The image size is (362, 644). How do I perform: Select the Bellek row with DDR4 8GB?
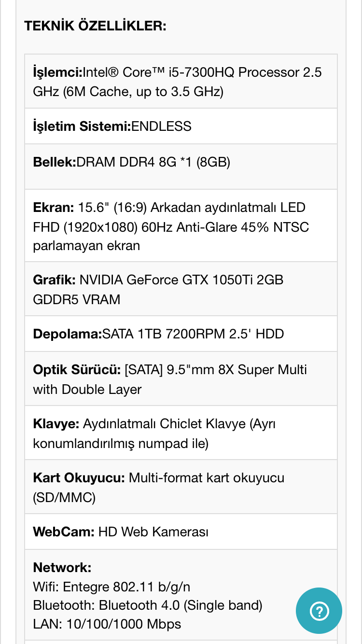[181, 162]
